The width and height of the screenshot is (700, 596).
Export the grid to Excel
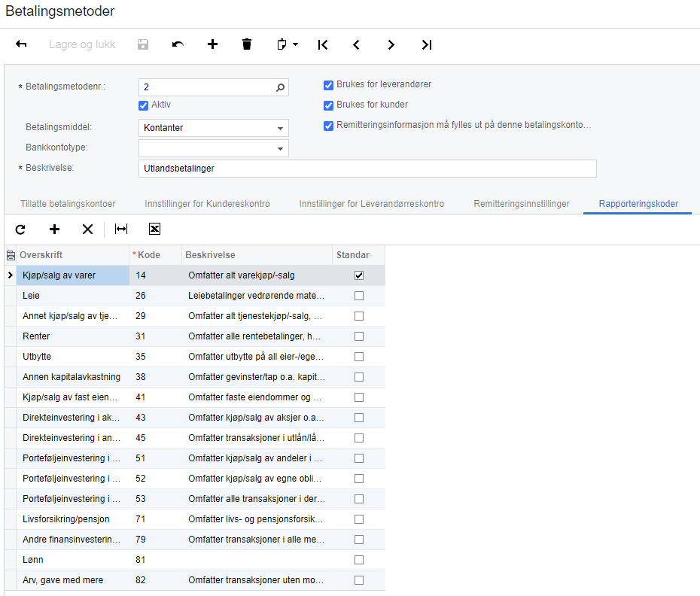click(154, 229)
